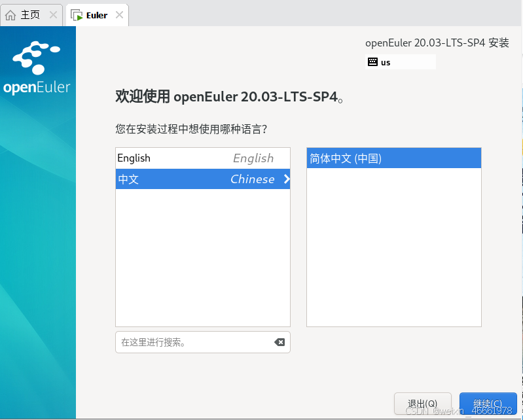The height and width of the screenshot is (420, 523).
Task: Click the home icon on 主页 tab
Action: tap(10, 15)
